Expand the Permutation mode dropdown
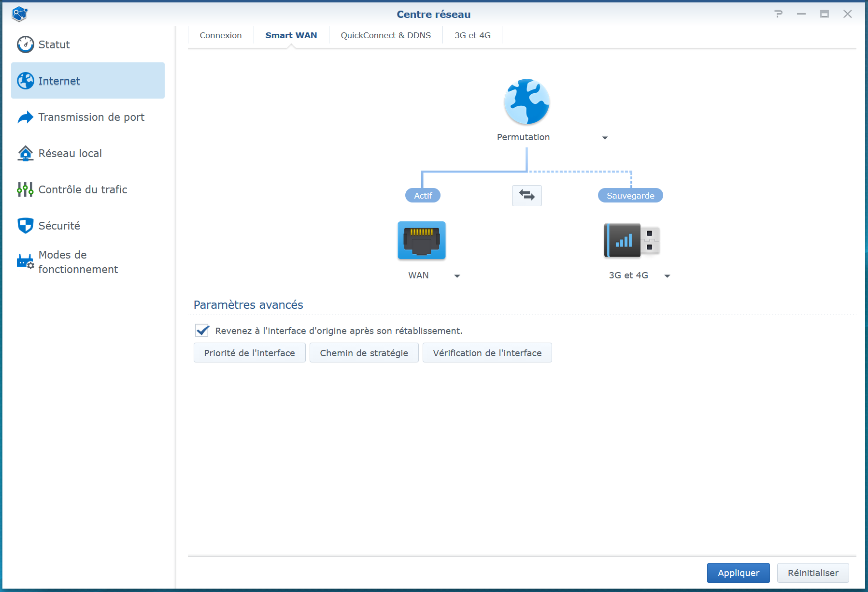Viewport: 868px width, 592px height. (605, 138)
